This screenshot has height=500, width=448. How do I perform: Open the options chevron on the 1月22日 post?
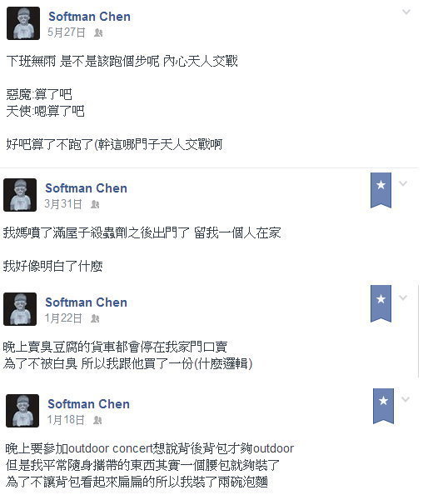(x=403, y=297)
